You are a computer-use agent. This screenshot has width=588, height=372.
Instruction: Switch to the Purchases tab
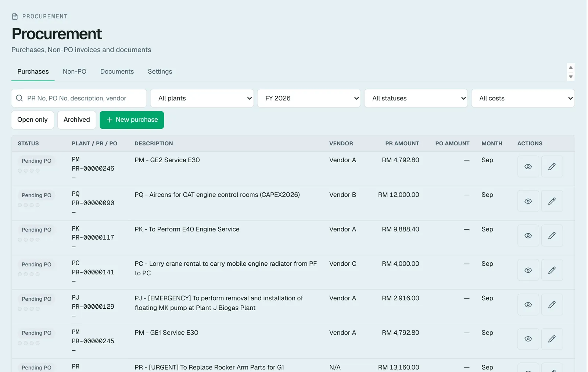[x=33, y=72]
